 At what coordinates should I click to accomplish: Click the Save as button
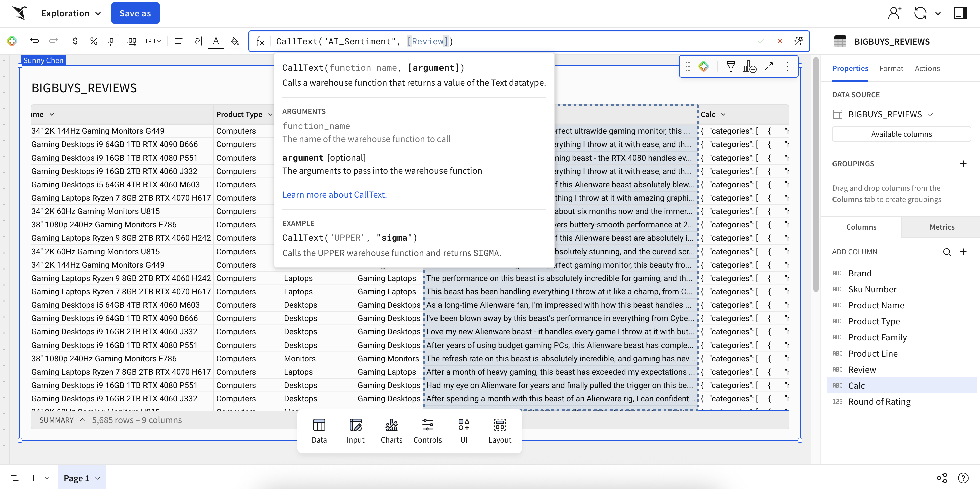click(135, 13)
